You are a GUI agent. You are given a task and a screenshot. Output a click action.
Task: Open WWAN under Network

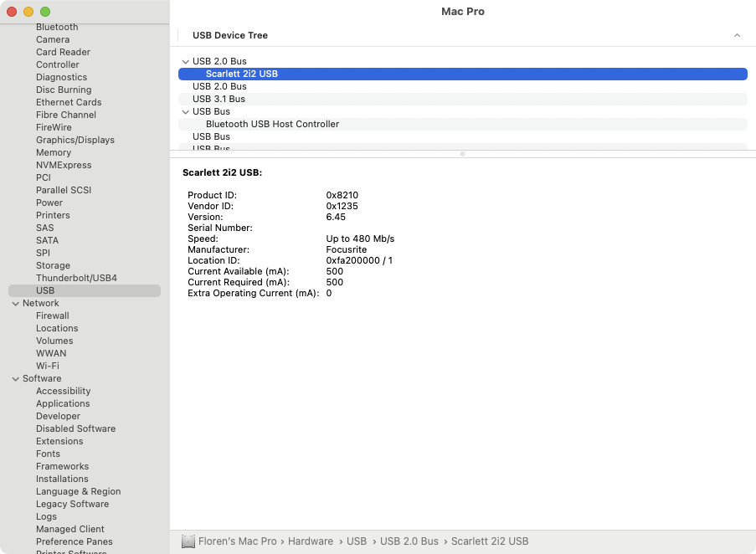51,353
